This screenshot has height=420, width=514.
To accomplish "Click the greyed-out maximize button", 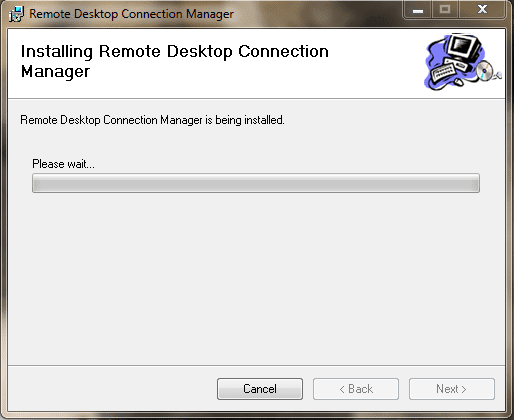I will coord(445,10).
